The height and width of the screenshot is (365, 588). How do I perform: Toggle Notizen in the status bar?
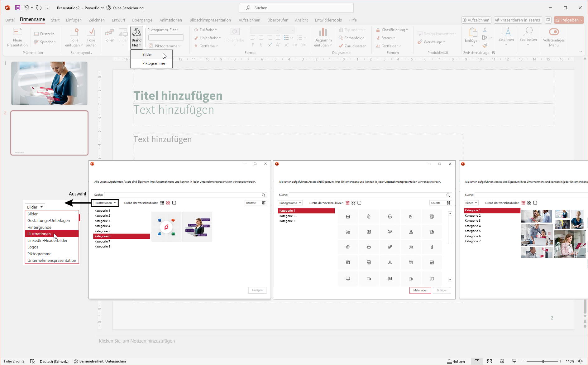(456, 361)
